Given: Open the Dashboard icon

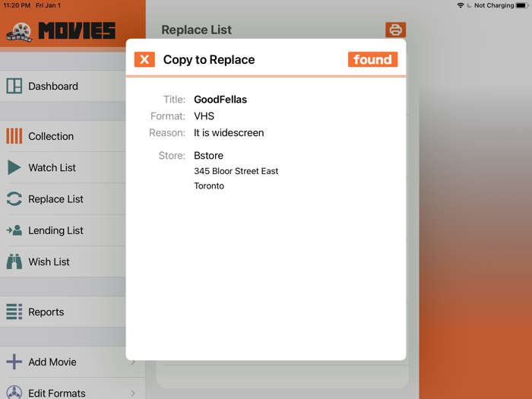Looking at the screenshot, I should click(14, 86).
